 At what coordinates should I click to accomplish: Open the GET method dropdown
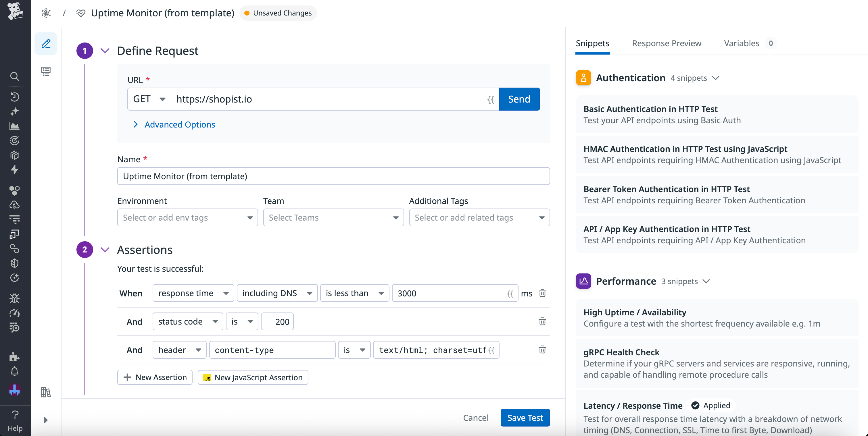[149, 99]
